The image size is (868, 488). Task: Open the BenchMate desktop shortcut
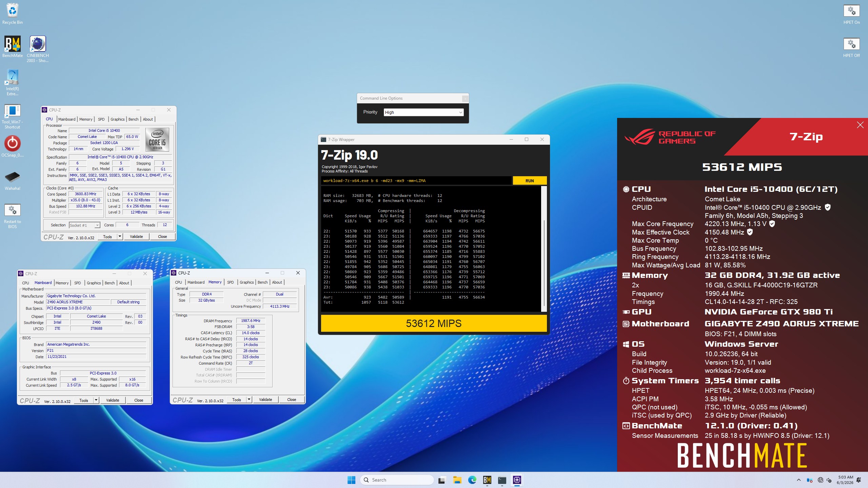(x=12, y=47)
